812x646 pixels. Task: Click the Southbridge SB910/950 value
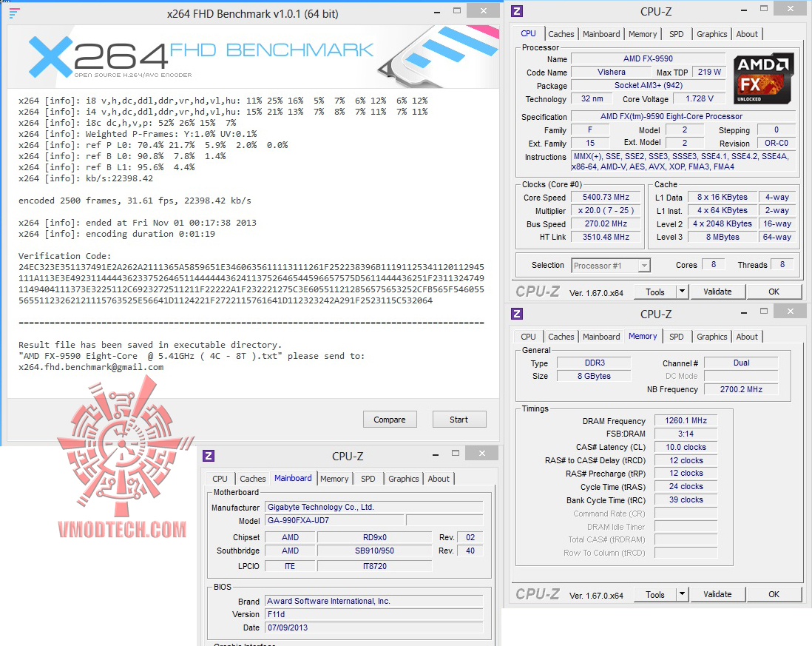[x=374, y=551]
